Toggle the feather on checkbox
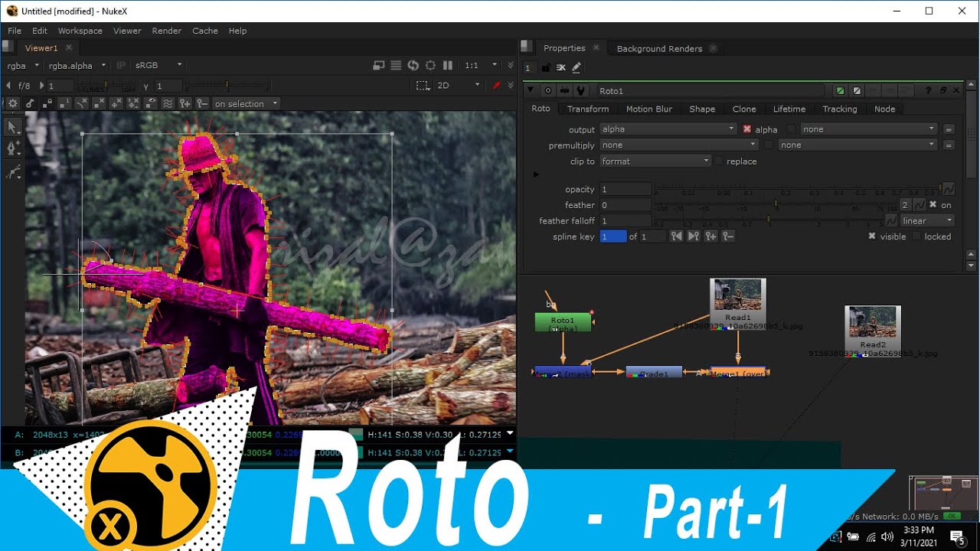 click(933, 205)
